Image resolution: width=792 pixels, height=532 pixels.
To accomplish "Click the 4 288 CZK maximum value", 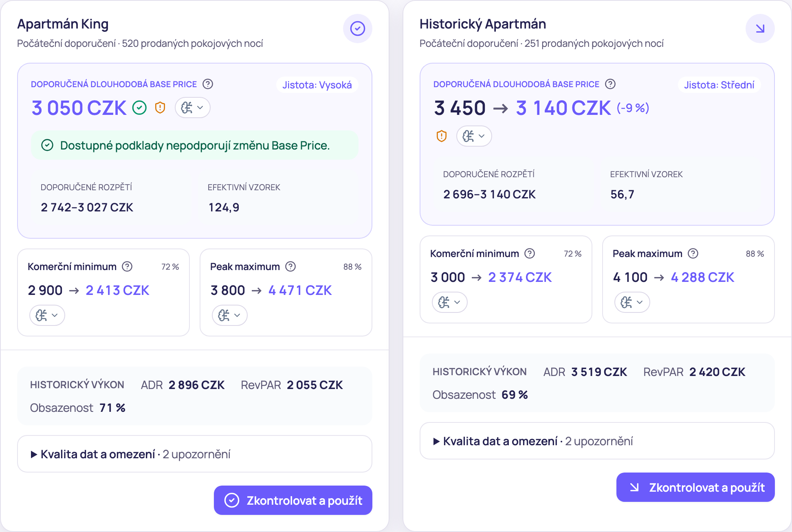I will [x=702, y=277].
